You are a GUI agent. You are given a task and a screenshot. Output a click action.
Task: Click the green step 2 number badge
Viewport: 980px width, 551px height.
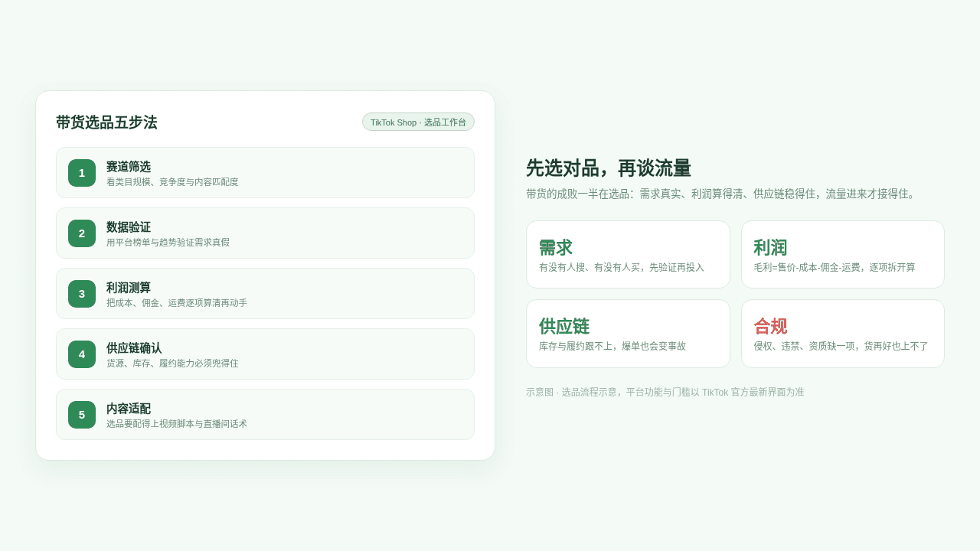[x=82, y=233]
